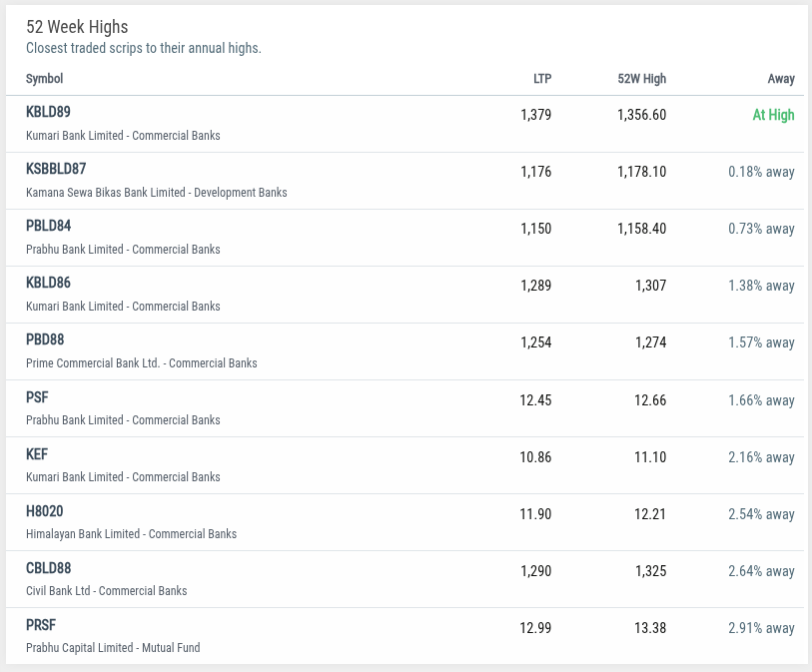
Task: Click Kumari Bank description under KBLD89
Action: coord(123,136)
